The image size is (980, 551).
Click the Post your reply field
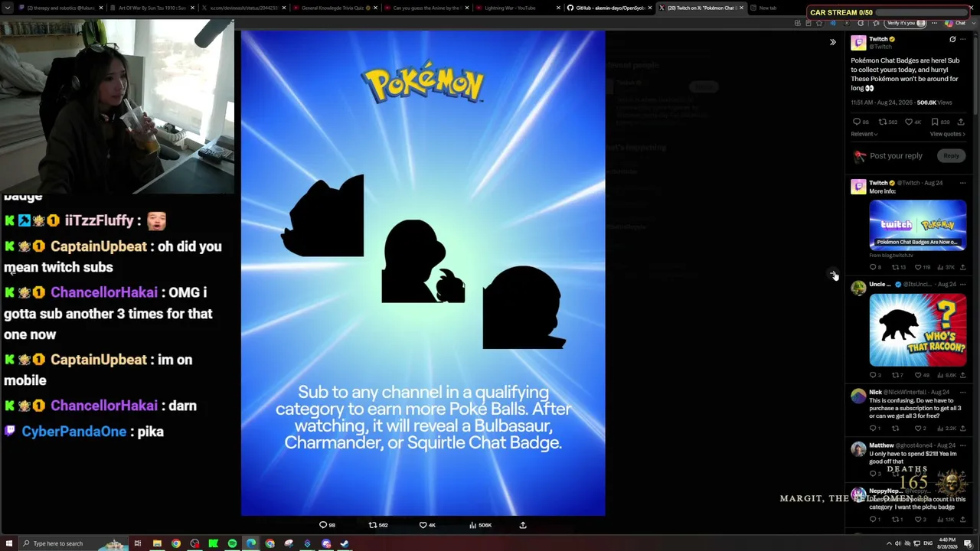tap(896, 156)
